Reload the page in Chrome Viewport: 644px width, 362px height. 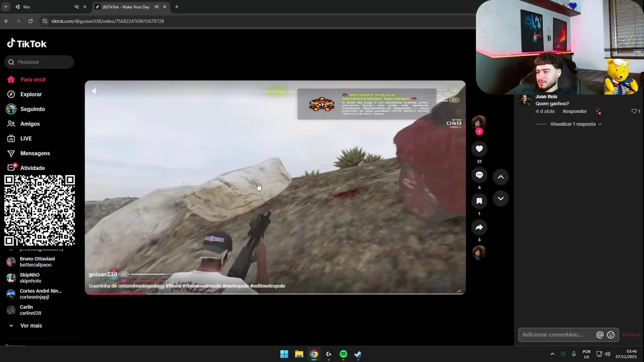click(30, 21)
